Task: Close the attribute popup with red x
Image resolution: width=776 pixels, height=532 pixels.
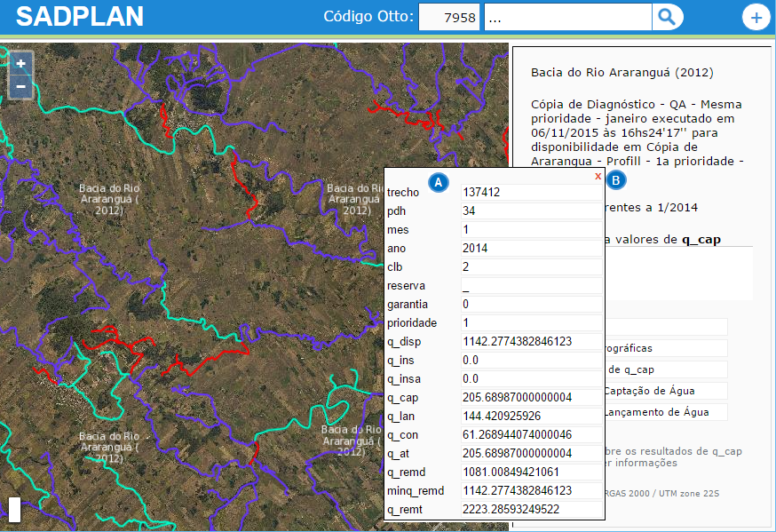Action: 598,176
